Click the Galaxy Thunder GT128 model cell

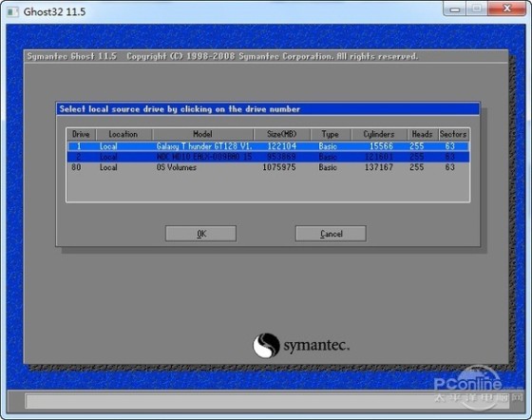coord(204,146)
